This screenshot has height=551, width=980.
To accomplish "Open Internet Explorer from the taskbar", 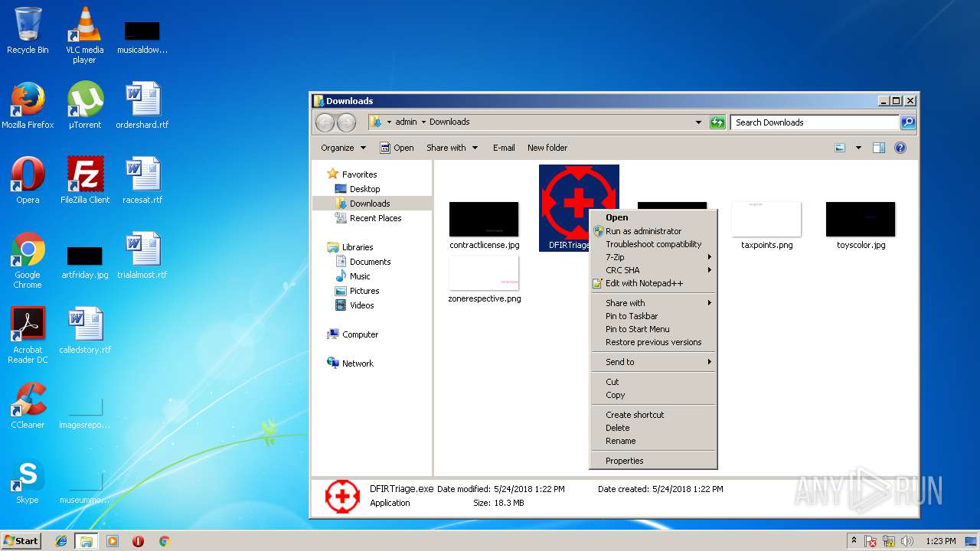I will (61, 541).
